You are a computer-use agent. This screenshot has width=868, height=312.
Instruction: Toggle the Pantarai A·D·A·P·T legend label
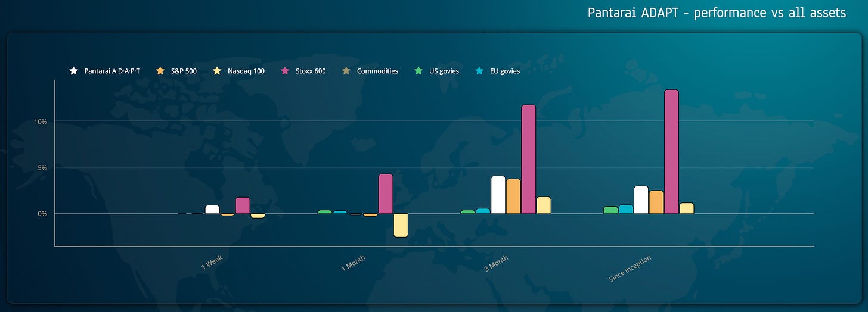[112, 71]
